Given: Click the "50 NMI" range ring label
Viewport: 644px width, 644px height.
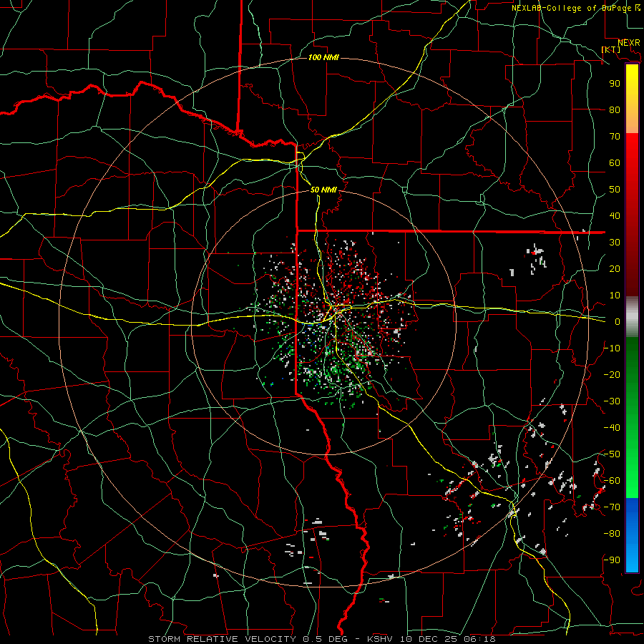Looking at the screenshot, I should click(x=323, y=190).
